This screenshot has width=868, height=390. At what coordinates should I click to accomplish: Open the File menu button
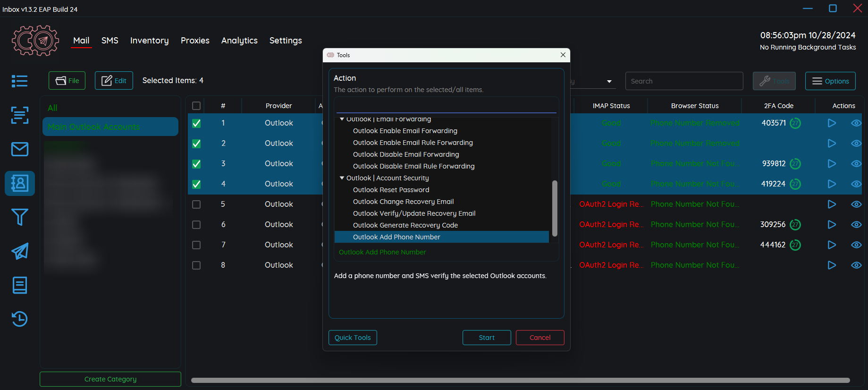point(67,81)
